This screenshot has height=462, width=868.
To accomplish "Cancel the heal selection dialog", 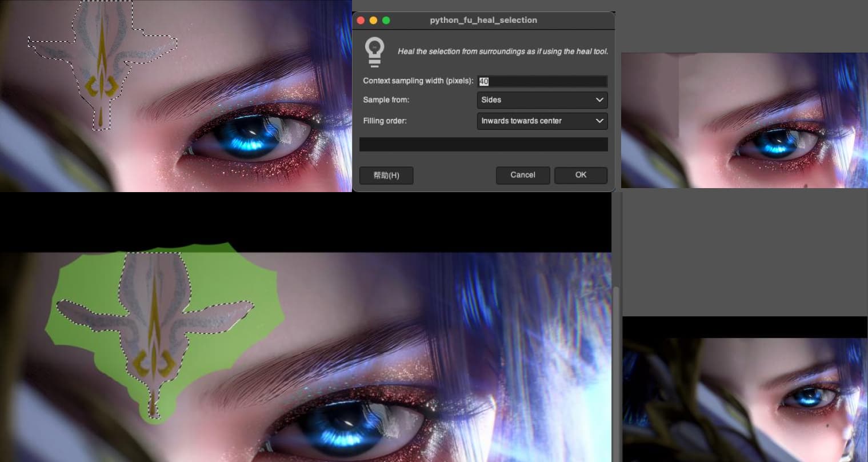I will (522, 175).
